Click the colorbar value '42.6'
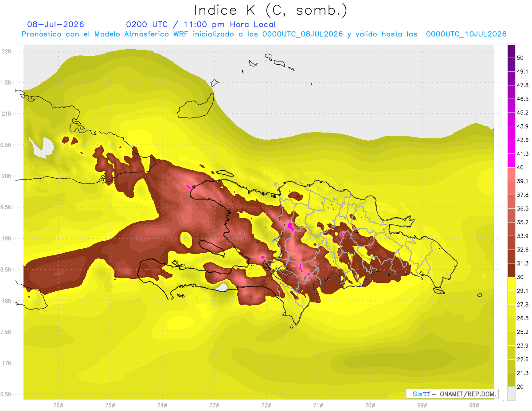Screen dimensions: 532x411 pyautogui.click(x=523, y=140)
